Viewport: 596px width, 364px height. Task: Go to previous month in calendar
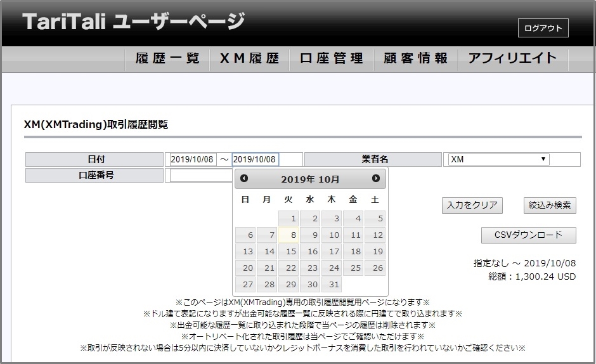[x=244, y=178]
